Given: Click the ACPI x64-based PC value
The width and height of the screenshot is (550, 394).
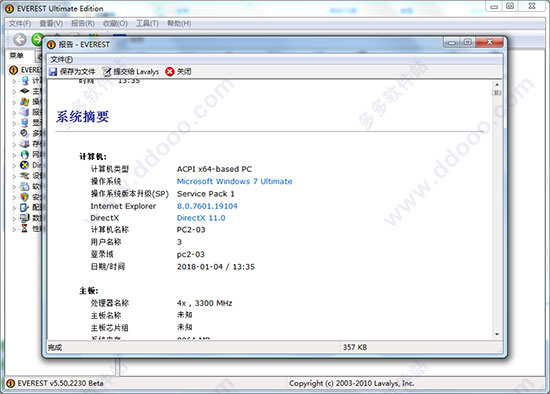Looking at the screenshot, I should point(214,169).
